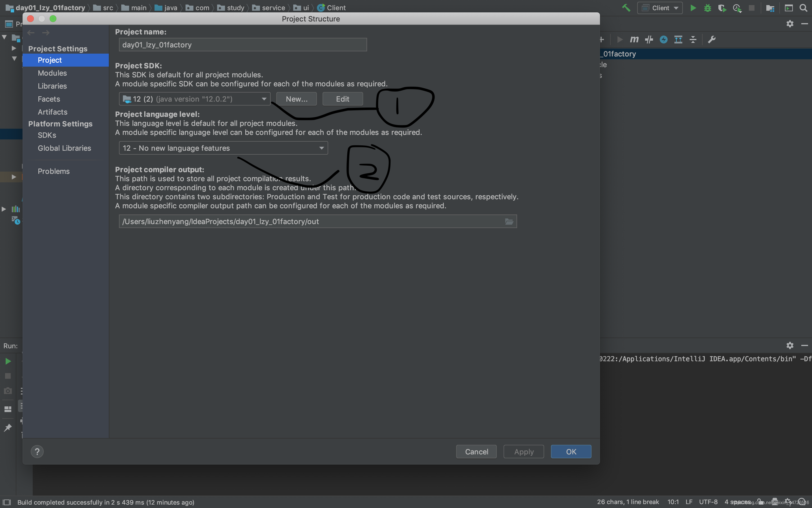This screenshot has width=812, height=508.
Task: Open Libraries in Project Settings
Action: (x=52, y=86)
